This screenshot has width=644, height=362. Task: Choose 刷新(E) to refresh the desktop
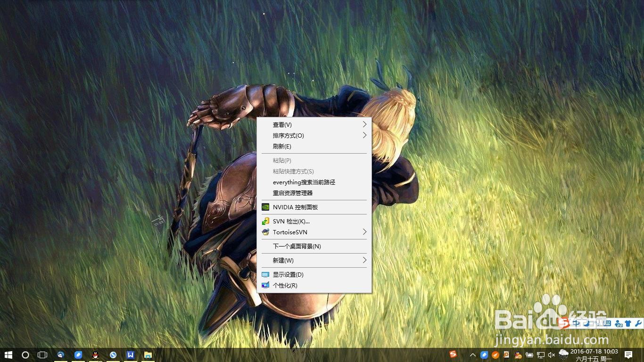coord(314,147)
